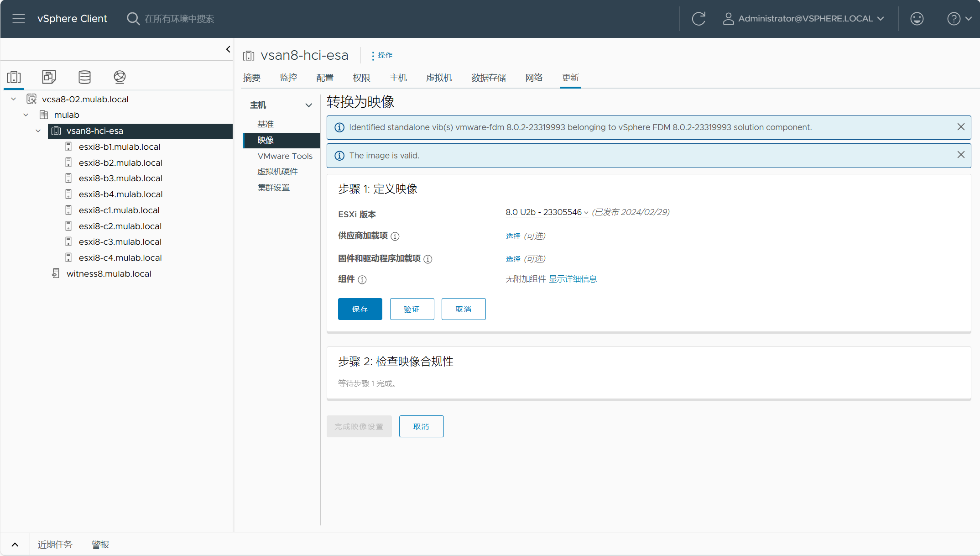The image size is (980, 556).
Task: Open the 数据存储 tab
Action: click(489, 78)
